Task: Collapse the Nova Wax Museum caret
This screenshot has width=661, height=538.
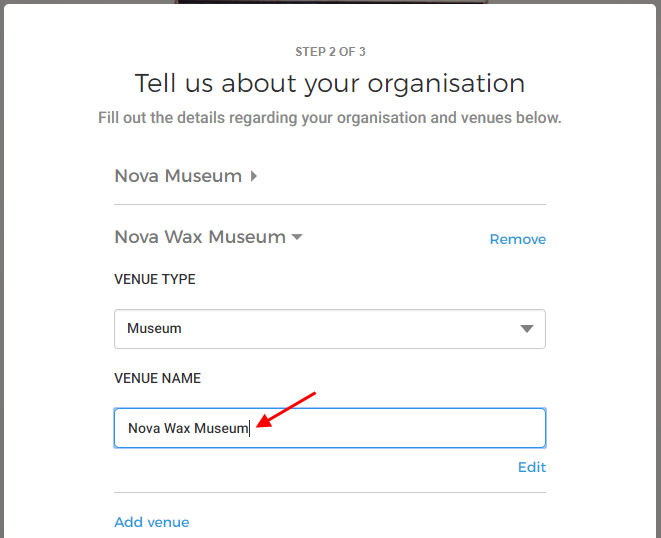Action: coord(296,238)
